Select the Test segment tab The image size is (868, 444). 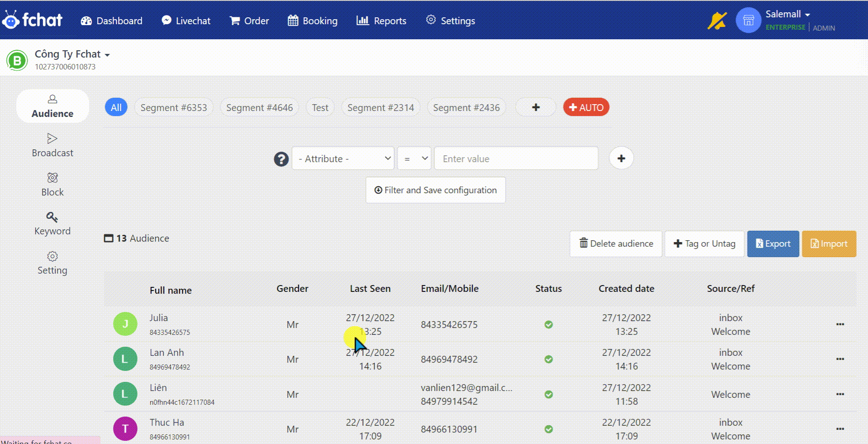click(320, 107)
